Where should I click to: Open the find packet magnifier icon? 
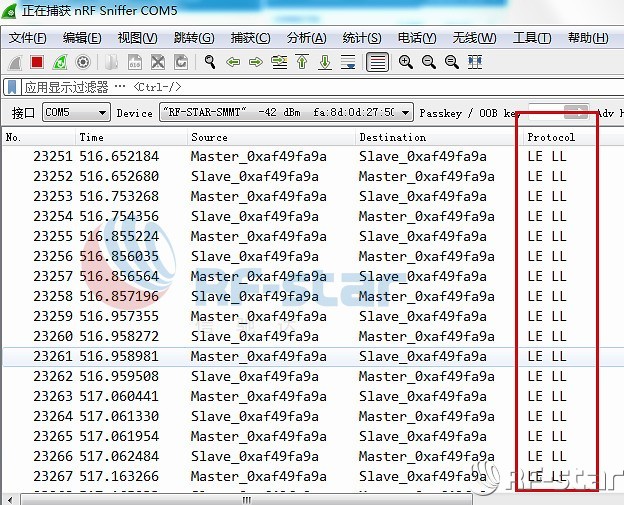pyautogui.click(x=210, y=62)
